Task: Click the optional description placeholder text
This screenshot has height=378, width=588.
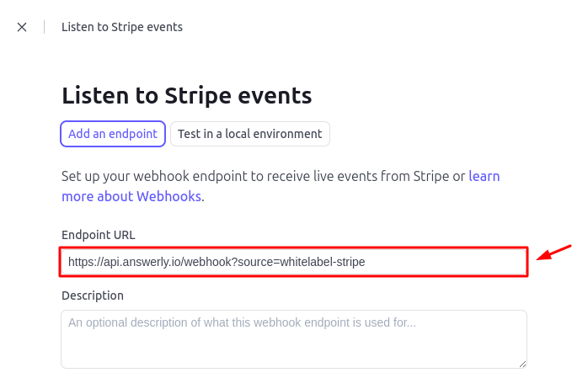Action: click(242, 322)
